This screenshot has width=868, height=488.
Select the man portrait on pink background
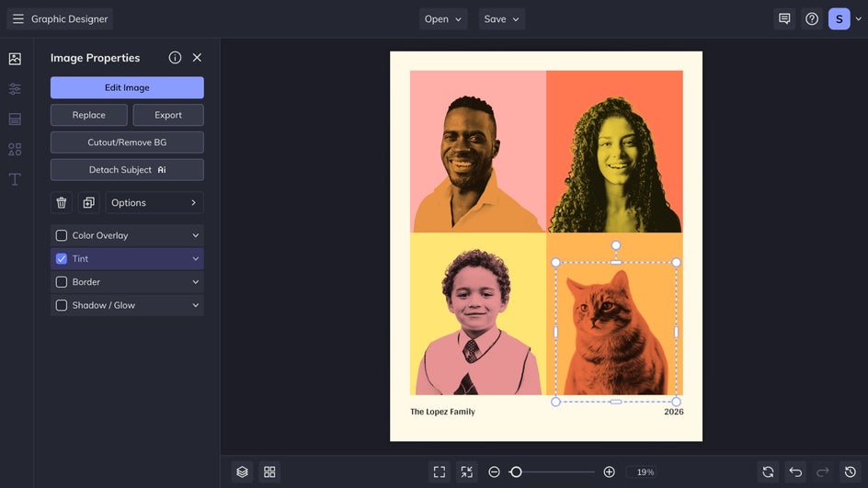pos(478,162)
